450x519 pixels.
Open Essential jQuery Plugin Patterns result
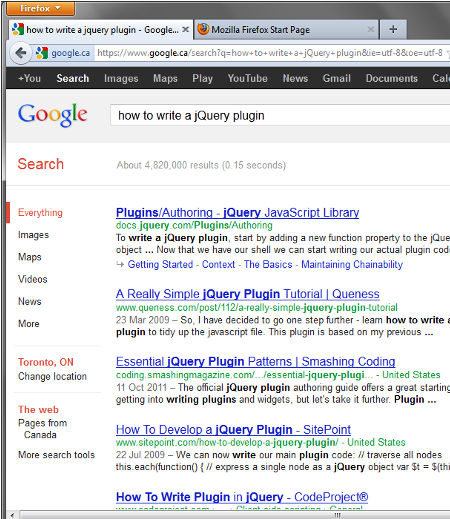coord(256,362)
